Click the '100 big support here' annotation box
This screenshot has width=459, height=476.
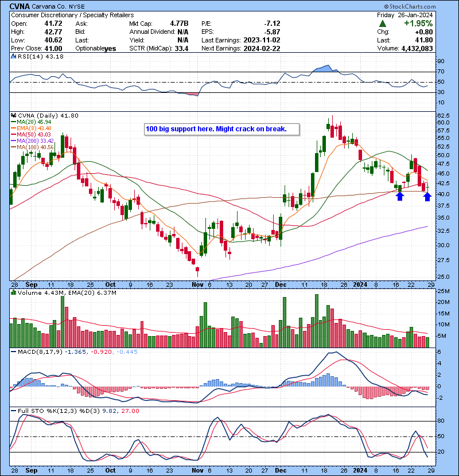(x=221, y=129)
